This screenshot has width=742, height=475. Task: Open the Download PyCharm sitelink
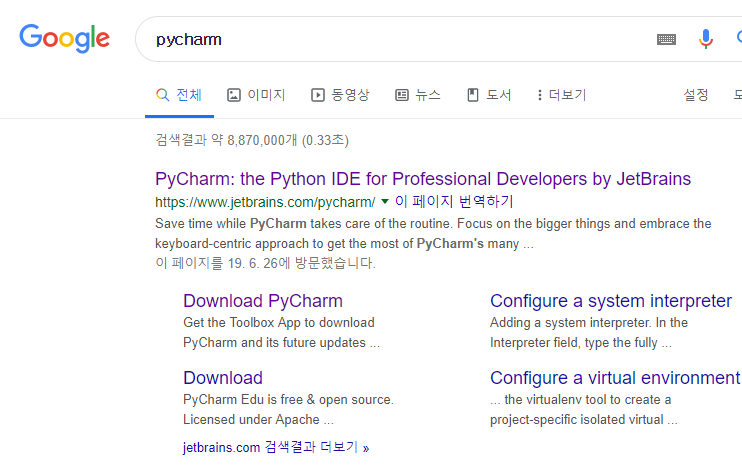[263, 301]
